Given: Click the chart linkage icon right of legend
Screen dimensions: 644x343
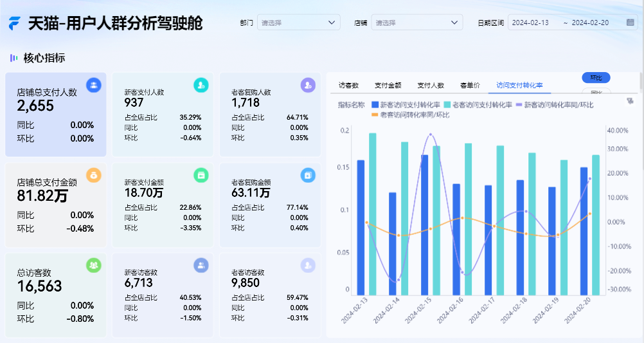Looking at the screenshot, I should 630,101.
